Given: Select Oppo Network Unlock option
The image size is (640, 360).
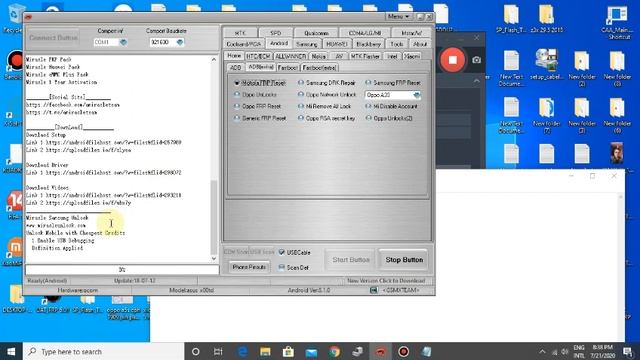Looking at the screenshot, I should click(327, 95).
